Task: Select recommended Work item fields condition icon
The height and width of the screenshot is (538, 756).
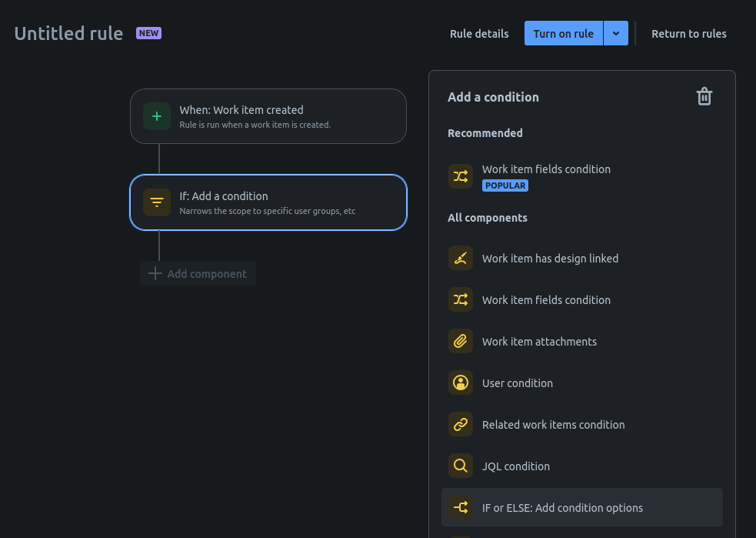Action: pos(461,176)
